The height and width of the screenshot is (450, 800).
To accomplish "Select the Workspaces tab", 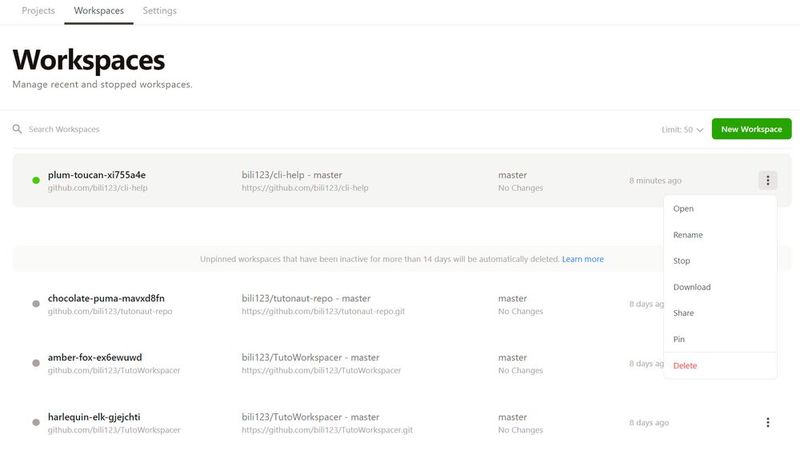I will 99,11.
